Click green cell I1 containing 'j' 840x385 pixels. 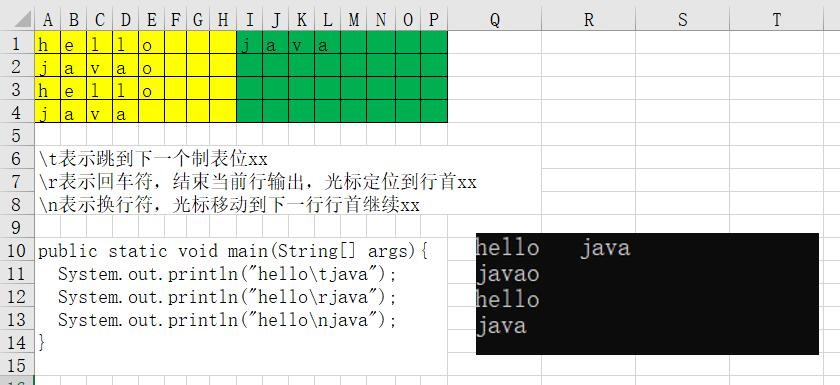[249, 42]
